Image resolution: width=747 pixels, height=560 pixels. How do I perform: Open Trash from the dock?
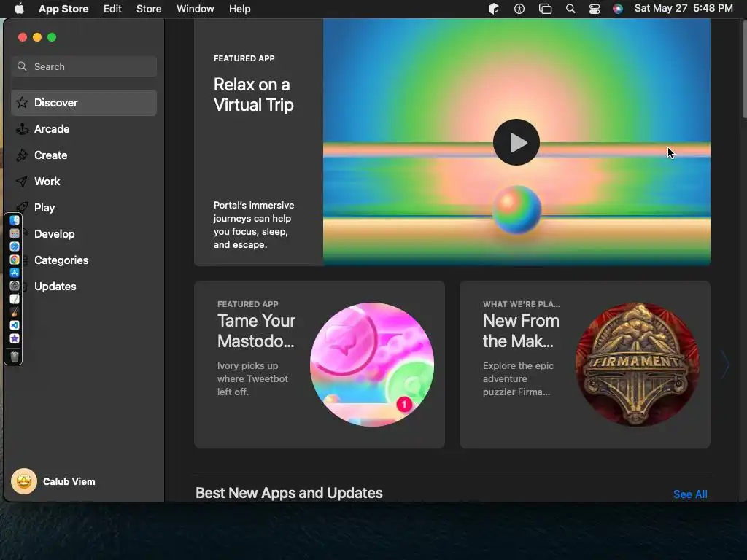coord(15,357)
